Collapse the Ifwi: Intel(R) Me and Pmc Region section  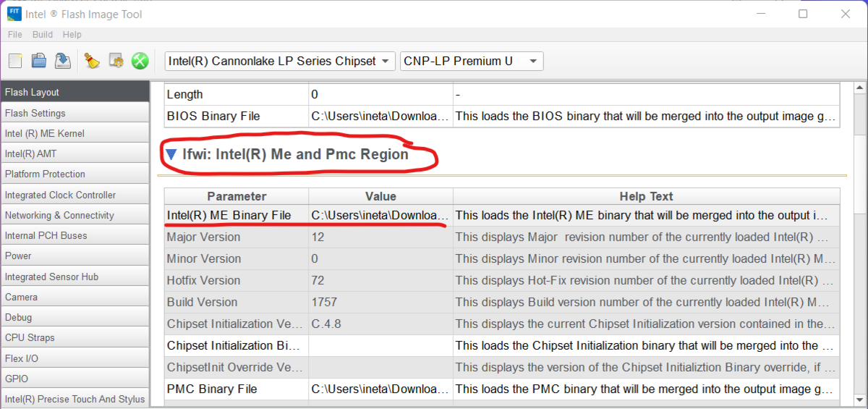coord(171,154)
